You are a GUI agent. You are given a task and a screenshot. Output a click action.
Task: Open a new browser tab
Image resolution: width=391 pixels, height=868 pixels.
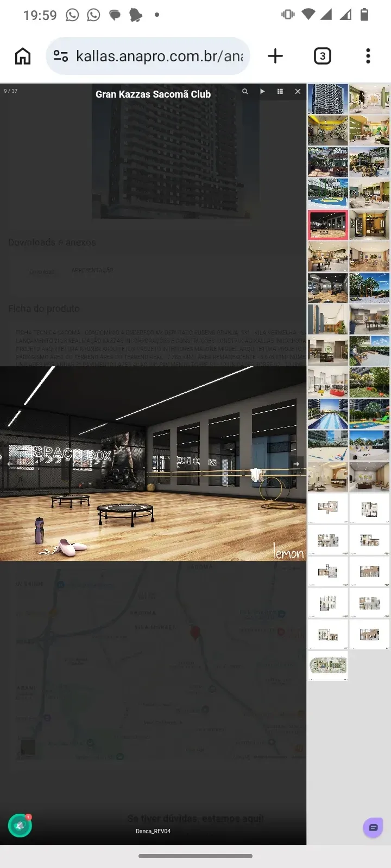tap(275, 56)
